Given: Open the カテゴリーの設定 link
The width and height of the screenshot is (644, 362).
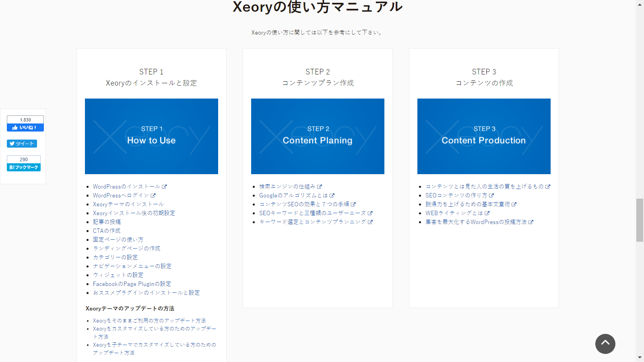Looking at the screenshot, I should 115,257.
